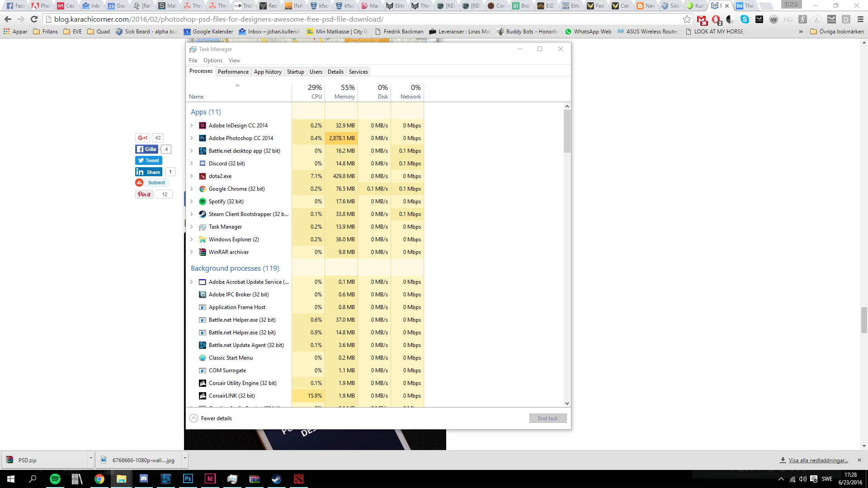Click the Pin it button

144,194
